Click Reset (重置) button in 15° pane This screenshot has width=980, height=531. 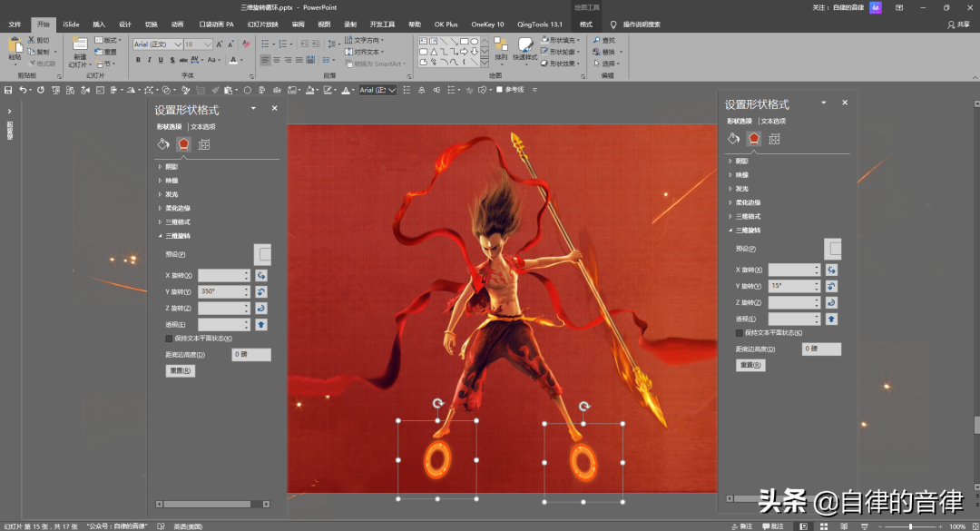tap(750, 365)
